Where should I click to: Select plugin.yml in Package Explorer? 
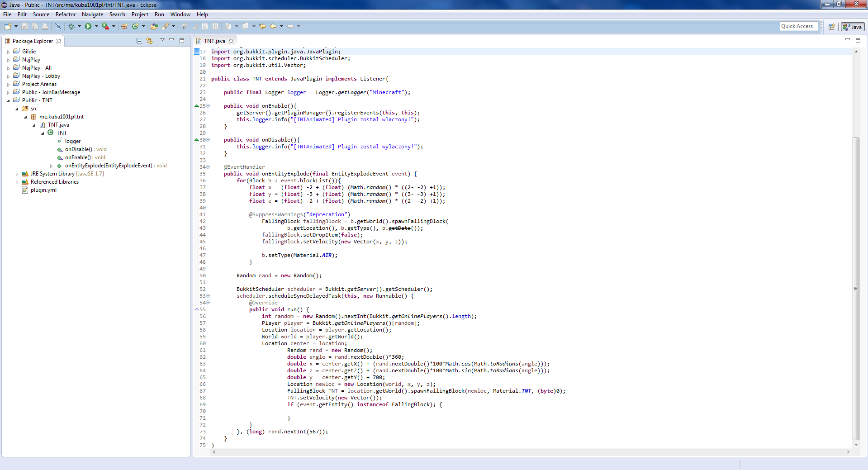[x=43, y=190]
